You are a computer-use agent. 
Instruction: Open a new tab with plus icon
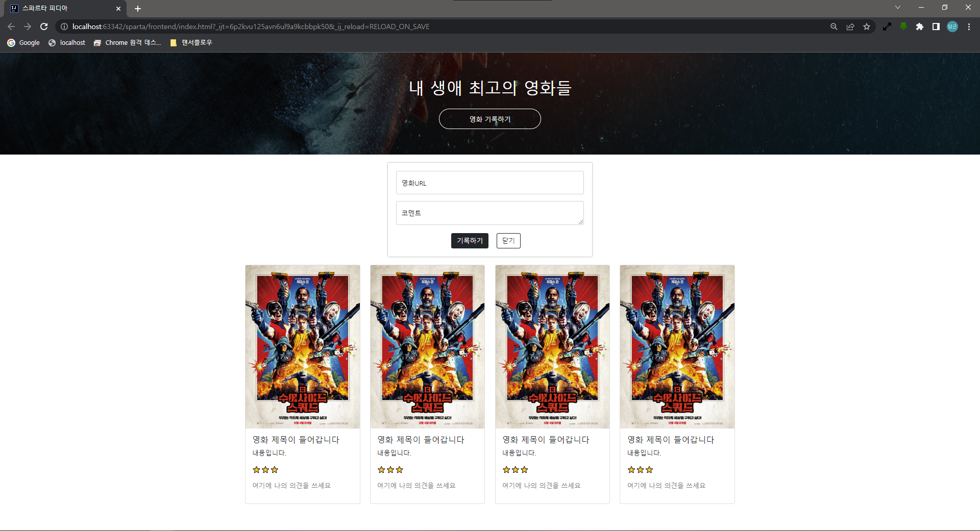point(138,9)
